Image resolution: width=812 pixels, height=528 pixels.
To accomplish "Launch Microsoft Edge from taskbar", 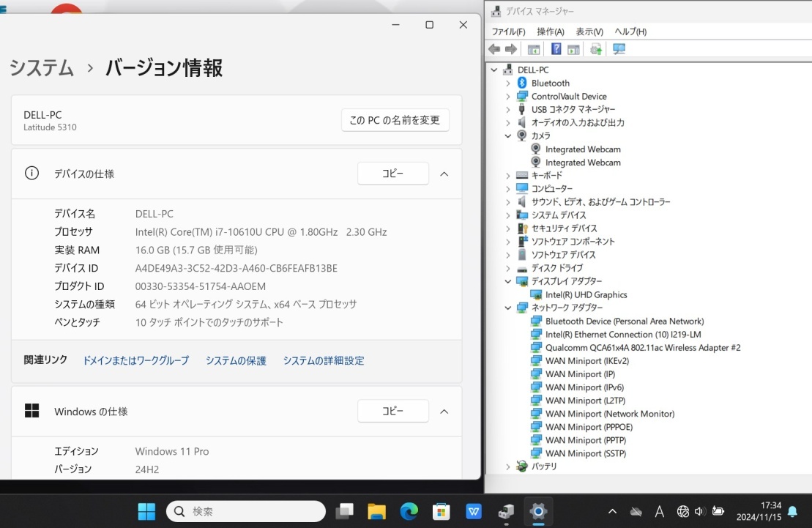I will pyautogui.click(x=409, y=511).
